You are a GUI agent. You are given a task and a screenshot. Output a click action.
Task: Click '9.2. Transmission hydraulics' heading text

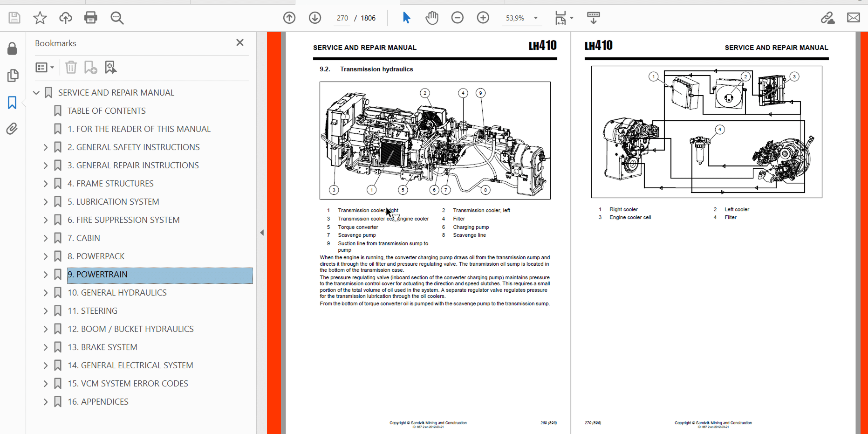point(366,69)
